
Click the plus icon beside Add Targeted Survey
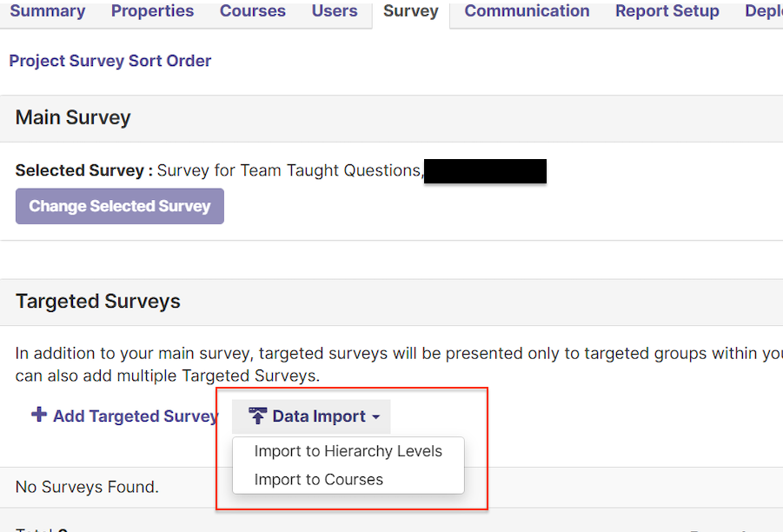[39, 415]
